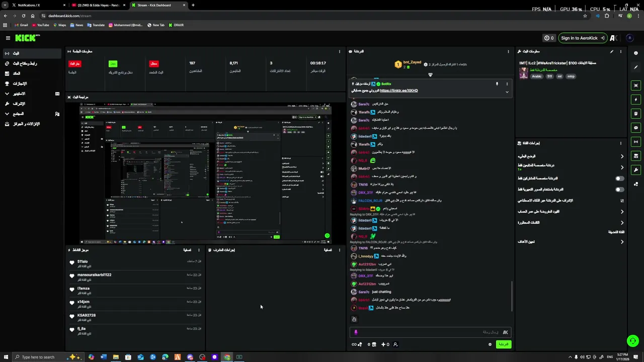Screen dimensions: 644x362
Task: Open pinned message three-dot options
Action: point(507,84)
